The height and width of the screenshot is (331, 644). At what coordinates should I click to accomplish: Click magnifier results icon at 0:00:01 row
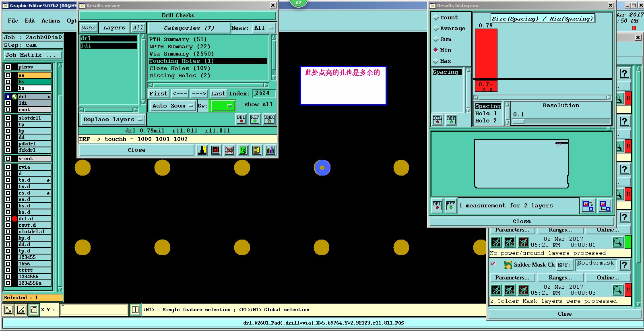point(618,242)
